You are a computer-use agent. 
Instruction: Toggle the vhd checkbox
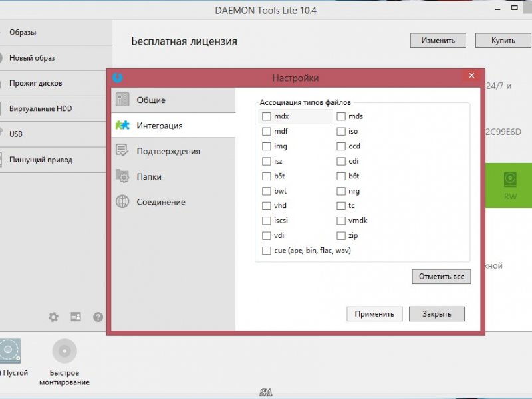(267, 206)
